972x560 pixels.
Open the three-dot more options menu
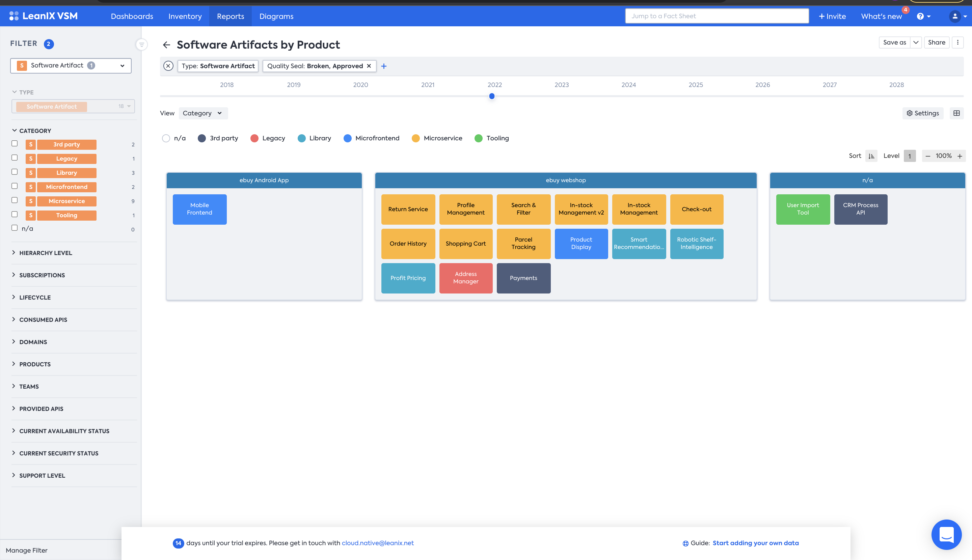pos(958,42)
